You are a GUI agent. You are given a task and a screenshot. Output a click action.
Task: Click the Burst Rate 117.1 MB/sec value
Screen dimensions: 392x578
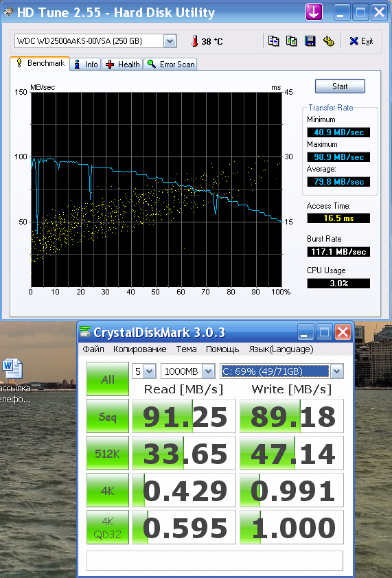(338, 252)
